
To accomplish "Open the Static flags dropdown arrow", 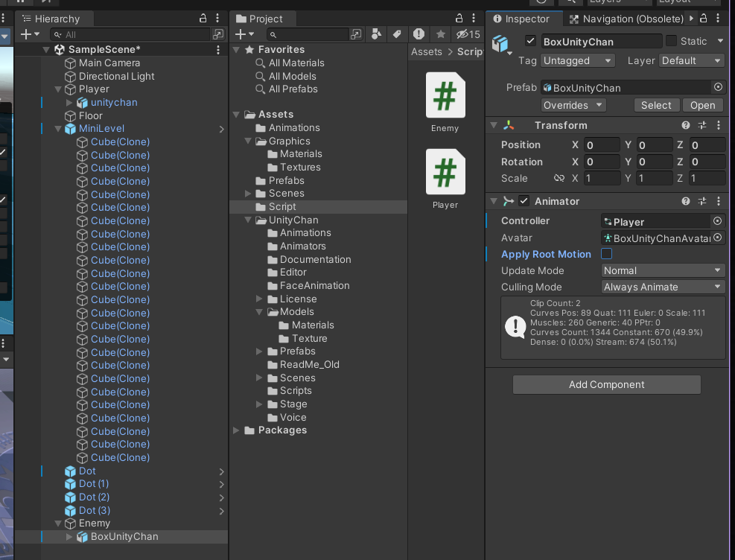I will 720,41.
